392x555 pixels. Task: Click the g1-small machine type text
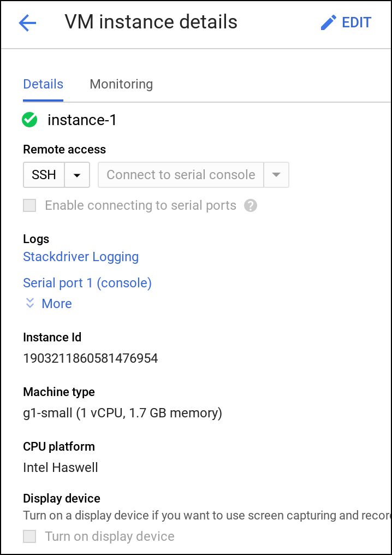(x=122, y=413)
